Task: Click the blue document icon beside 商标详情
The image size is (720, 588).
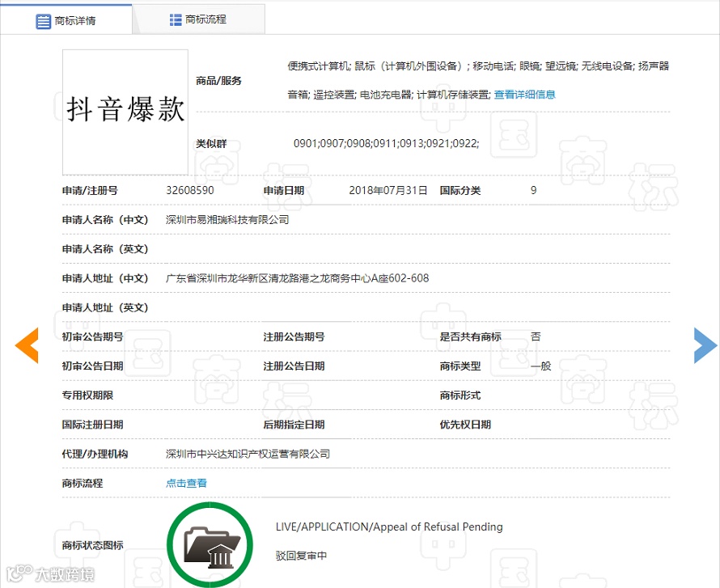Action: pos(43,21)
